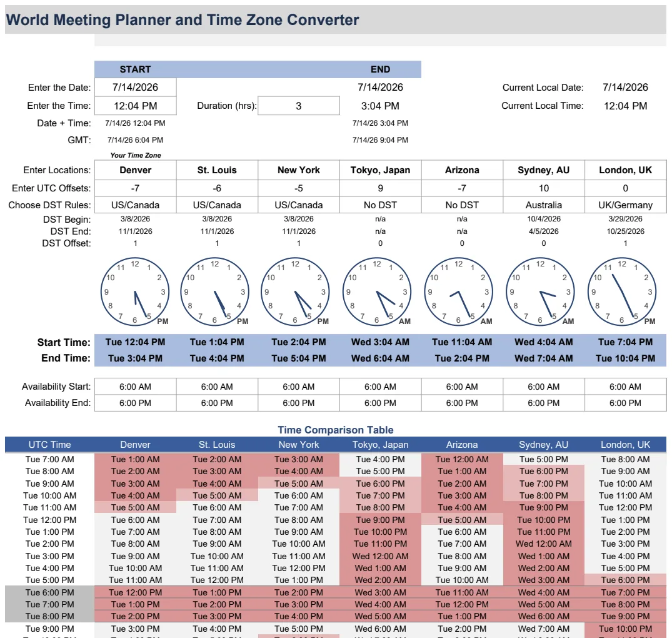Click the Tokyo clock face
This screenshot has width=672, height=638.
tap(377, 291)
